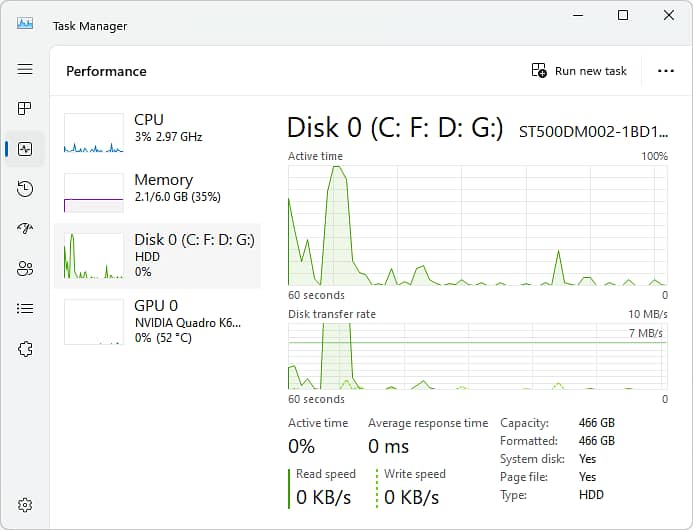This screenshot has width=693, height=530.
Task: Select the Memory performance item
Action: tap(157, 192)
